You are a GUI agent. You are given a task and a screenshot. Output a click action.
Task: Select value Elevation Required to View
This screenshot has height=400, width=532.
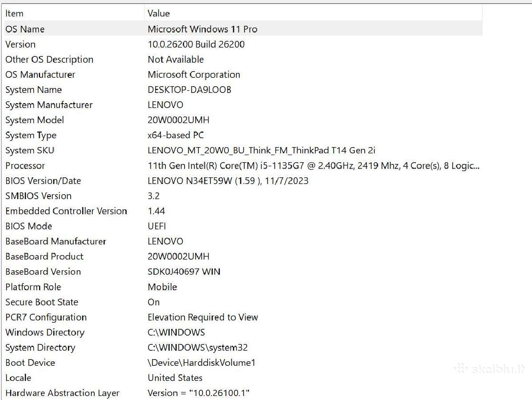pyautogui.click(x=203, y=317)
